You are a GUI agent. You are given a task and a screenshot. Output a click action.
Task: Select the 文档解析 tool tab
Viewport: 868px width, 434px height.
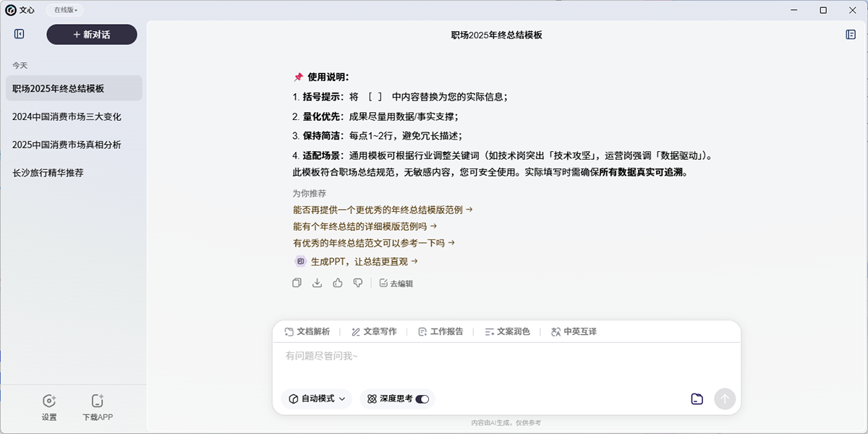coord(307,331)
